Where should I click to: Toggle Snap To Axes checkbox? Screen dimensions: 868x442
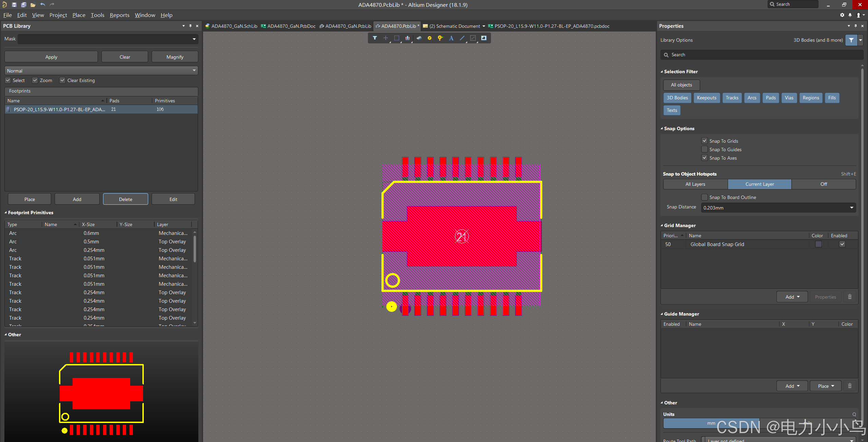(705, 158)
